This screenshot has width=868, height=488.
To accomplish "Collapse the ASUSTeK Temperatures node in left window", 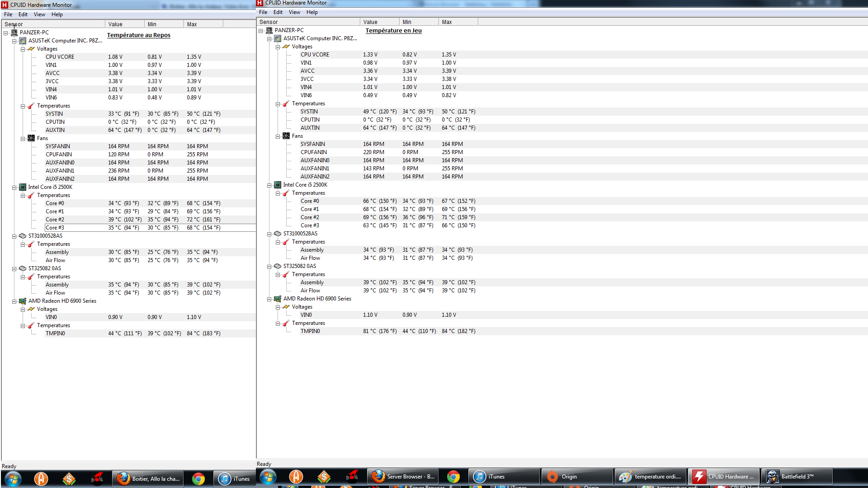I will point(23,106).
